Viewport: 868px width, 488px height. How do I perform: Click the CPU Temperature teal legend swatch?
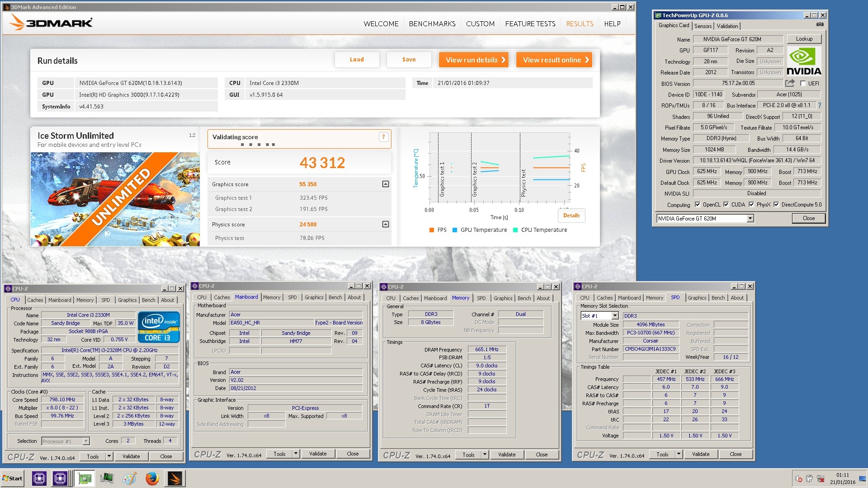515,230
